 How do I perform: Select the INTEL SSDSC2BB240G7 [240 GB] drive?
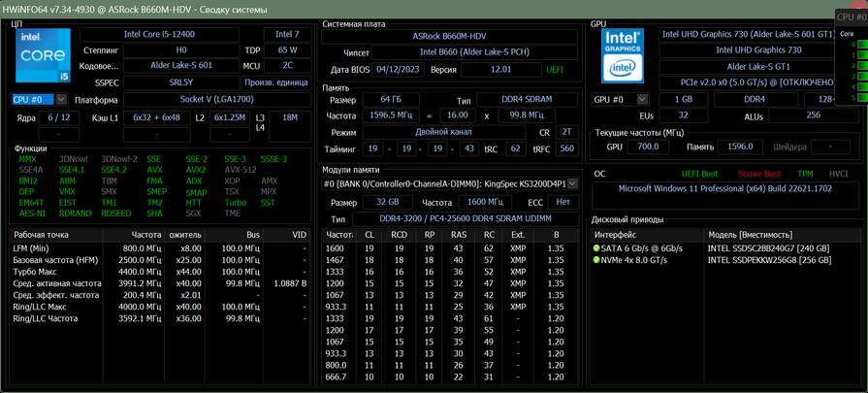pyautogui.click(x=769, y=248)
